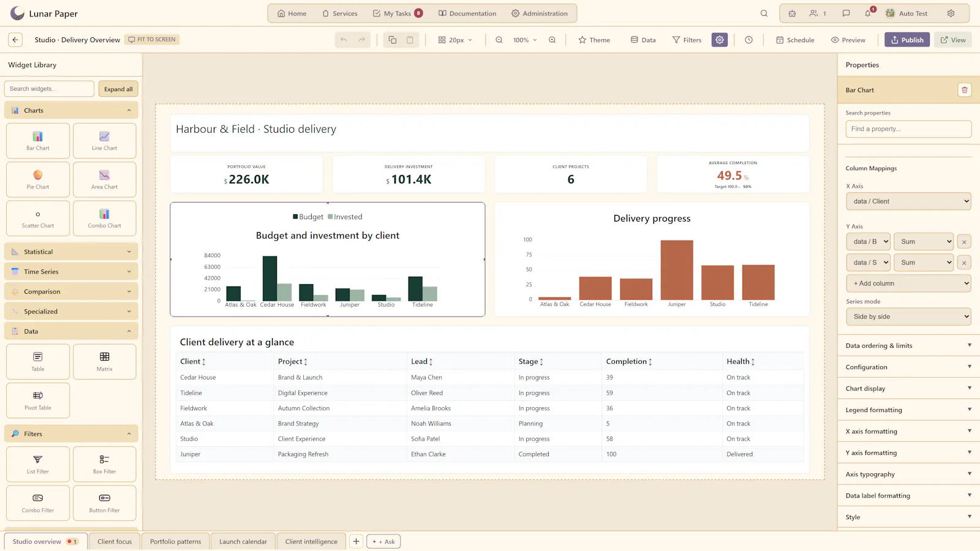Expand the Statistical widget category
980x551 pixels.
click(71, 252)
